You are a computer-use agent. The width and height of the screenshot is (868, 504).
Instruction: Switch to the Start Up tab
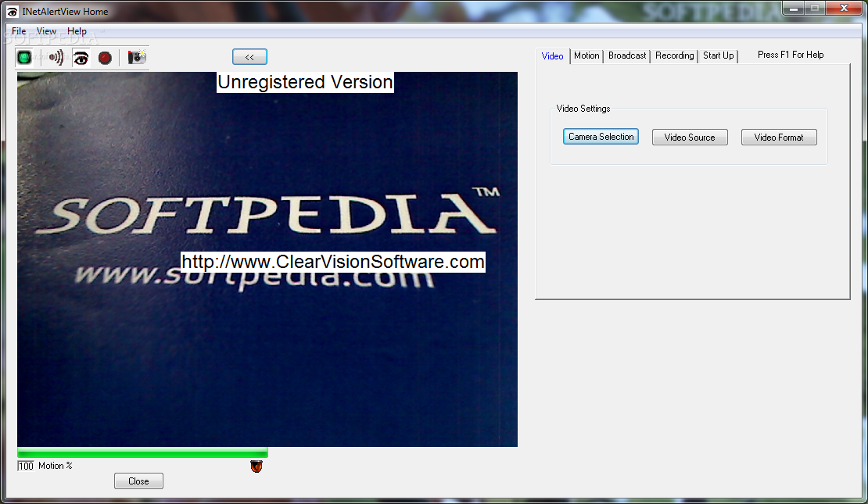pyautogui.click(x=719, y=55)
